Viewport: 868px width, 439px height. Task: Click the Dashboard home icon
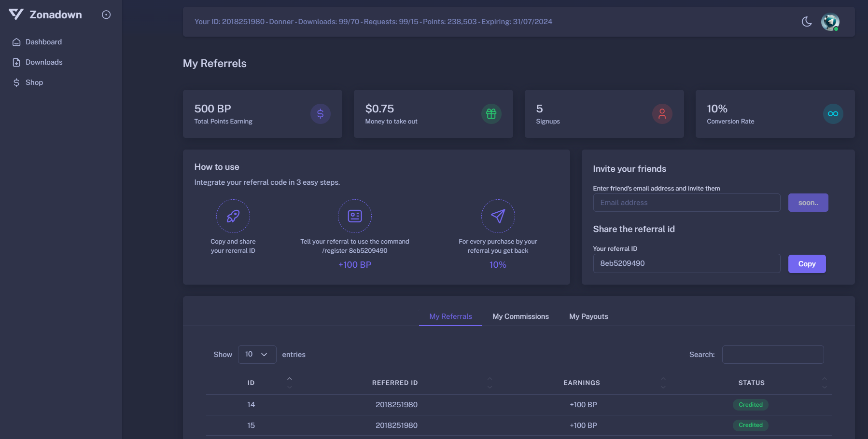16,42
